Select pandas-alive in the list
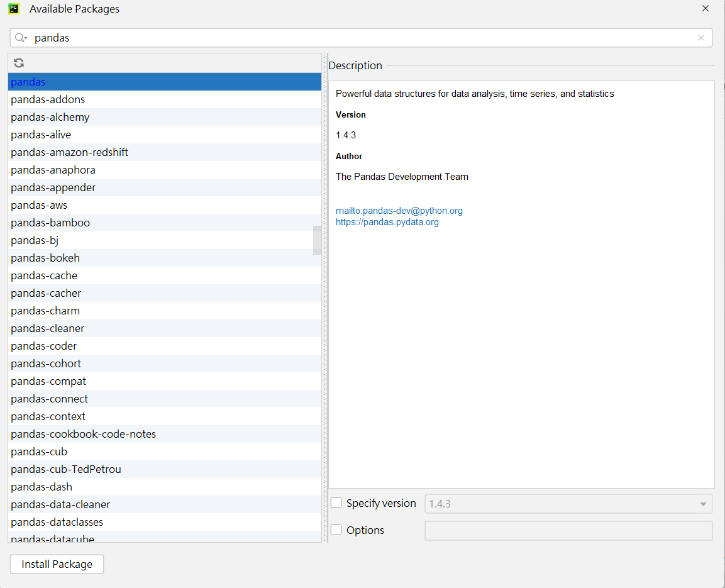This screenshot has width=725, height=588. click(165, 135)
